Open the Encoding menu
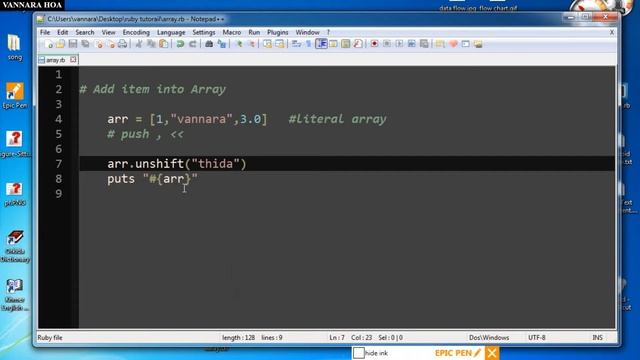 136,32
